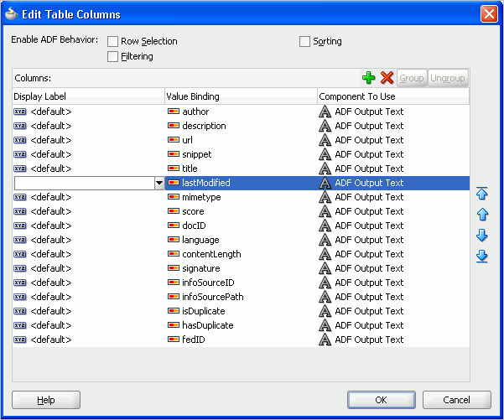Image resolution: width=504 pixels, height=420 pixels.
Task: Select the snippet value binding
Action: tap(197, 154)
